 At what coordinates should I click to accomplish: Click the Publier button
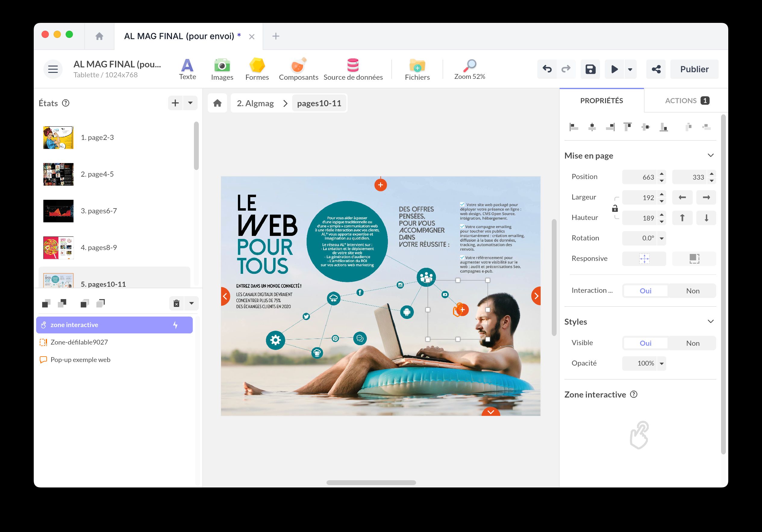point(694,69)
